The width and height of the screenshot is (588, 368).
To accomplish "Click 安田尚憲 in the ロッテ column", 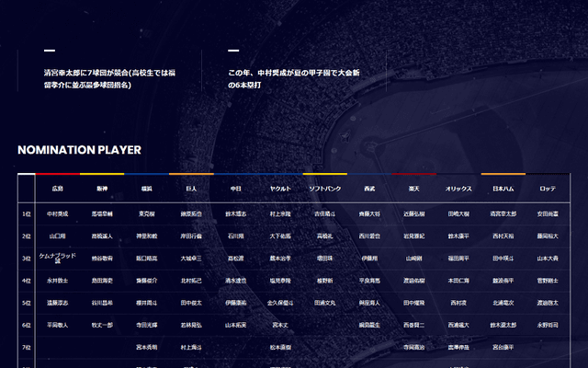I will click(x=548, y=213).
